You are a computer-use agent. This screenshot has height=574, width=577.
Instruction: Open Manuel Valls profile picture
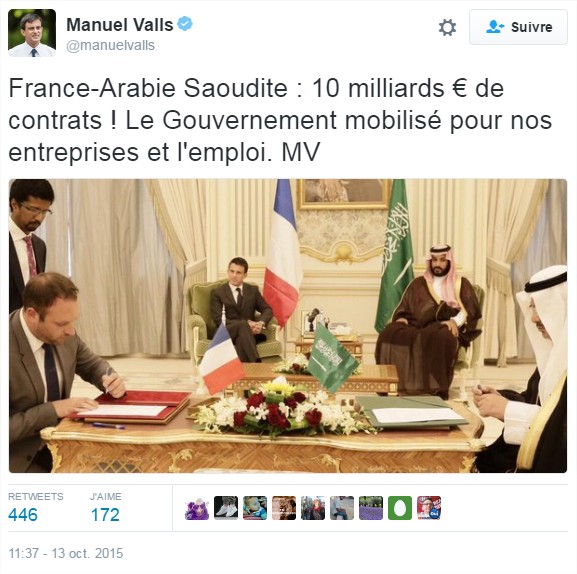(x=32, y=33)
